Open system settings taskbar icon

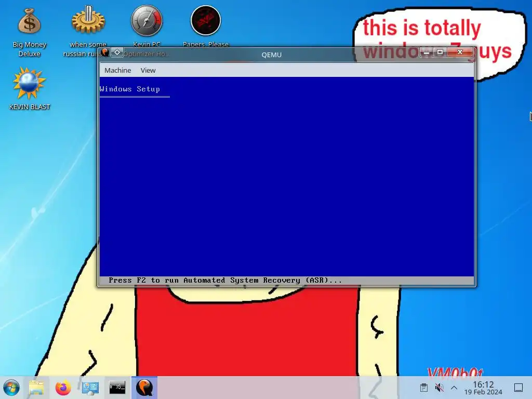(x=90, y=388)
